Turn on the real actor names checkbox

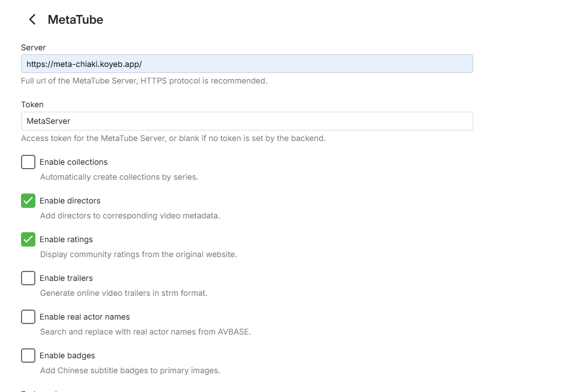point(28,317)
